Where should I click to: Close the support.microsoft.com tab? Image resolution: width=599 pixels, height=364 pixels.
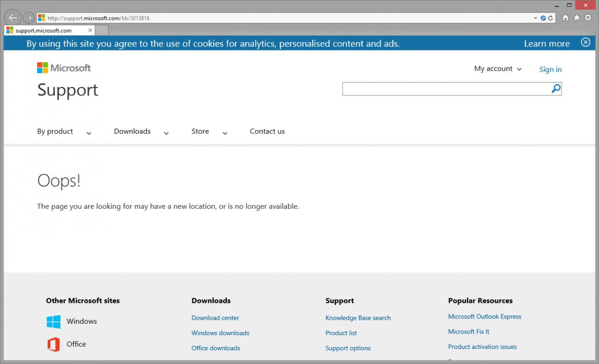point(90,30)
